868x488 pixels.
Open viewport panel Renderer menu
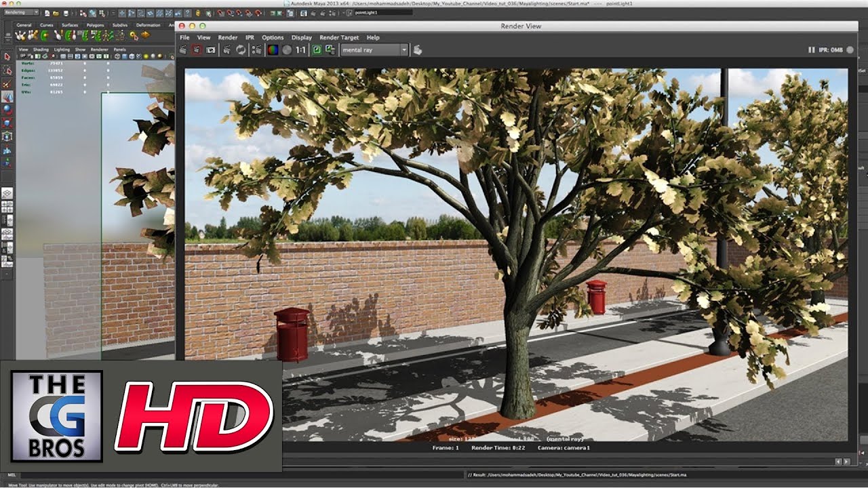coord(99,49)
